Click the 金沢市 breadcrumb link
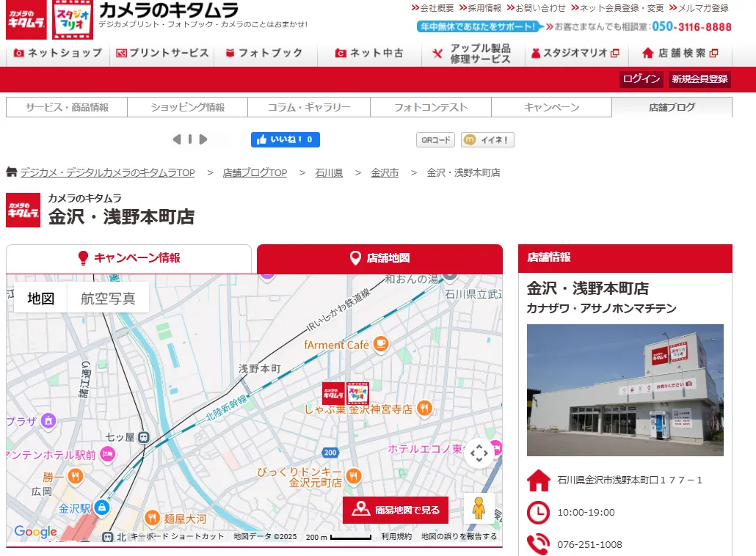Screen dimensions: 756x556 pos(385,172)
